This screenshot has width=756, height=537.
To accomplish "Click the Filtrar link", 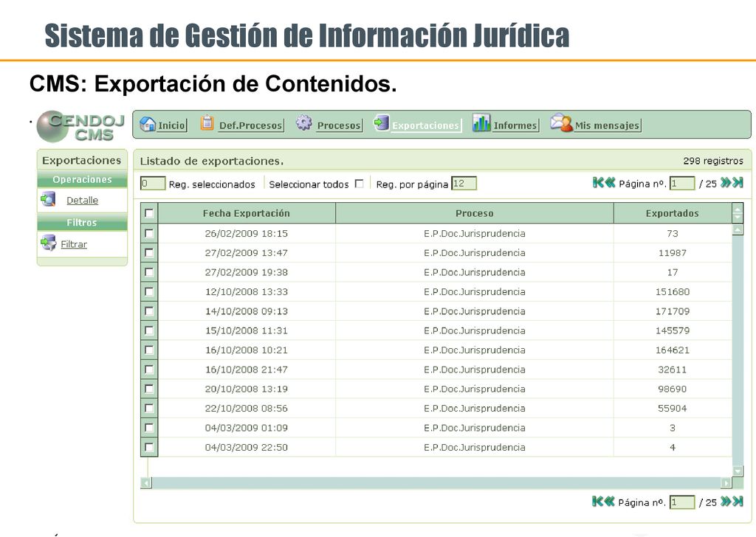I will point(74,244).
